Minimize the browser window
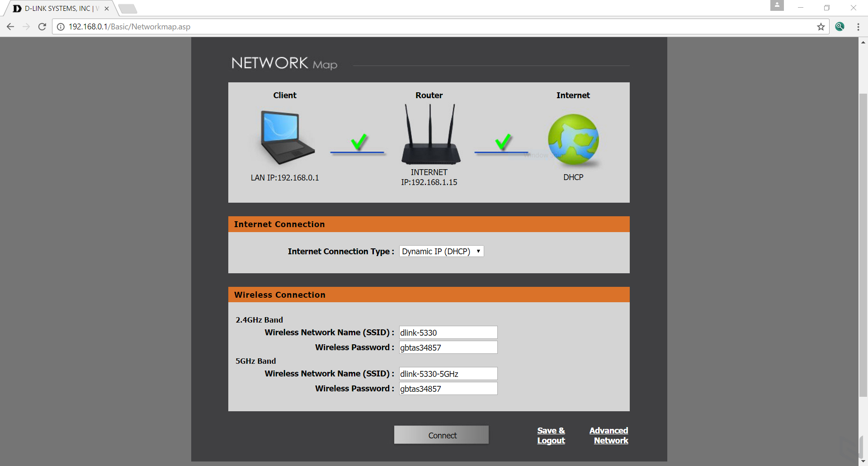Screen dimensions: 868x466 801,8
